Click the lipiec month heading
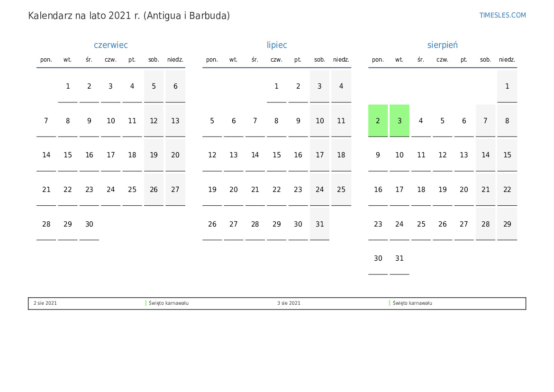Screen dimensions: 554x392 (277, 45)
